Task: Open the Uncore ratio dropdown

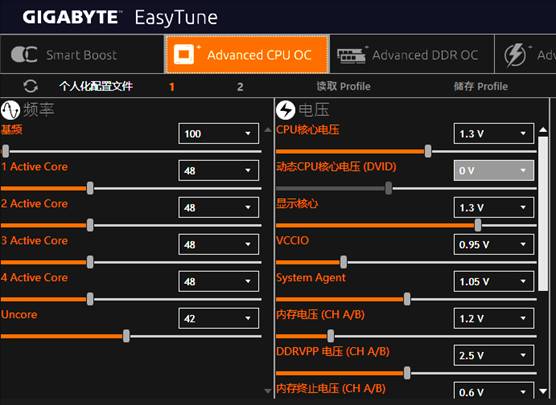Action: pyautogui.click(x=219, y=318)
